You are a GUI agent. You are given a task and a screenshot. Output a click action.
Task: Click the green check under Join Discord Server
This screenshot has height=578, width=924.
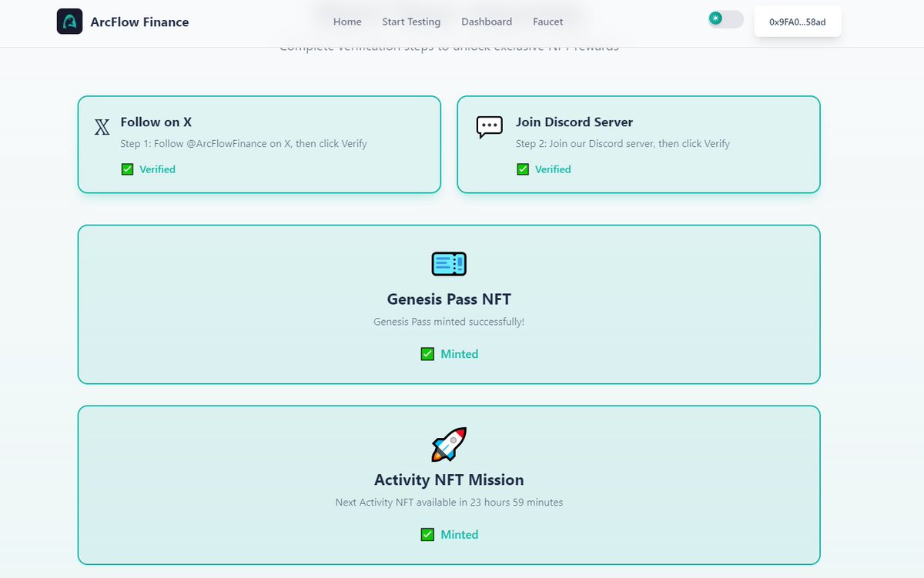coord(523,169)
